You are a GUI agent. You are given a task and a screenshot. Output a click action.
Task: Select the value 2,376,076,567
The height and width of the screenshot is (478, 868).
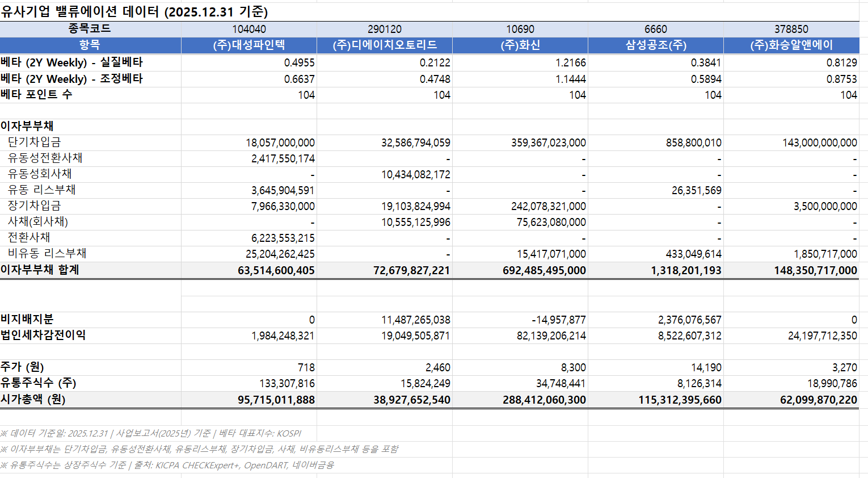coord(690,320)
